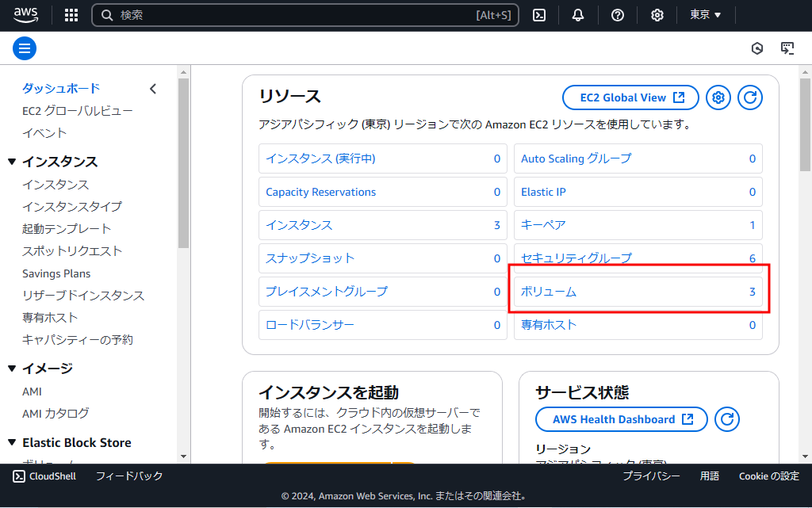
Task: Open the AWS services grid menu
Action: coord(71,15)
